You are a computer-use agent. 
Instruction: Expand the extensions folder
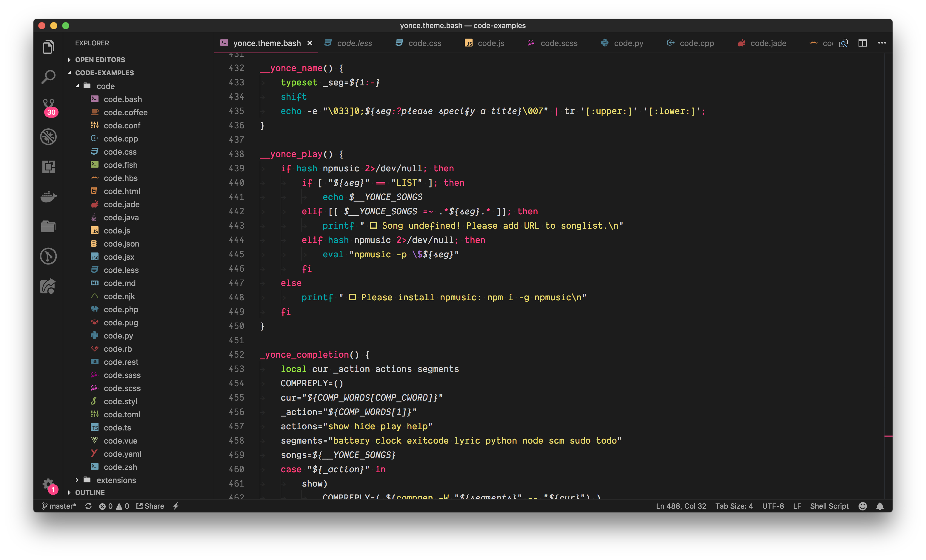[116, 480]
